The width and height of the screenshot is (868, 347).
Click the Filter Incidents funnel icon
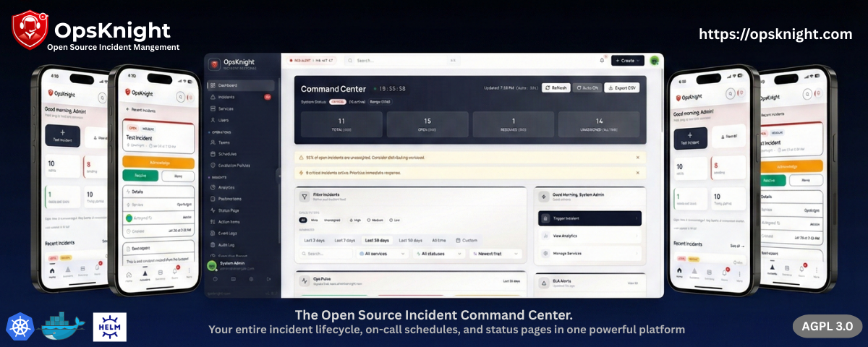tap(305, 196)
